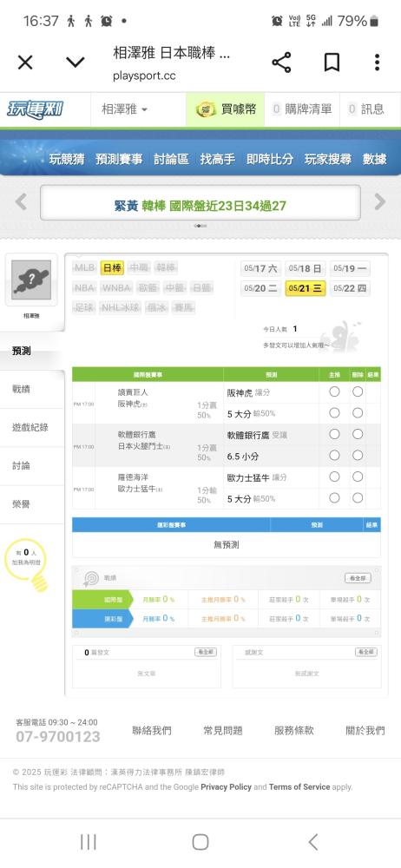Select 主推 radio for 歐力士猛牛 讓分

pyautogui.click(x=334, y=477)
